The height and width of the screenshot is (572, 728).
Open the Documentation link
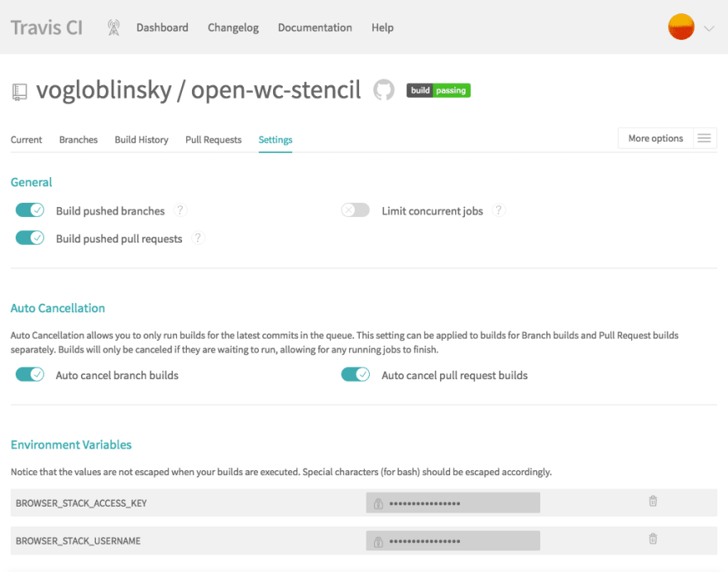pyautogui.click(x=315, y=27)
